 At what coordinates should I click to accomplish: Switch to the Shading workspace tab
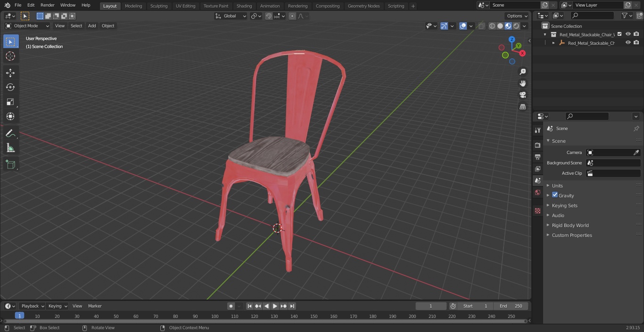[x=244, y=6]
